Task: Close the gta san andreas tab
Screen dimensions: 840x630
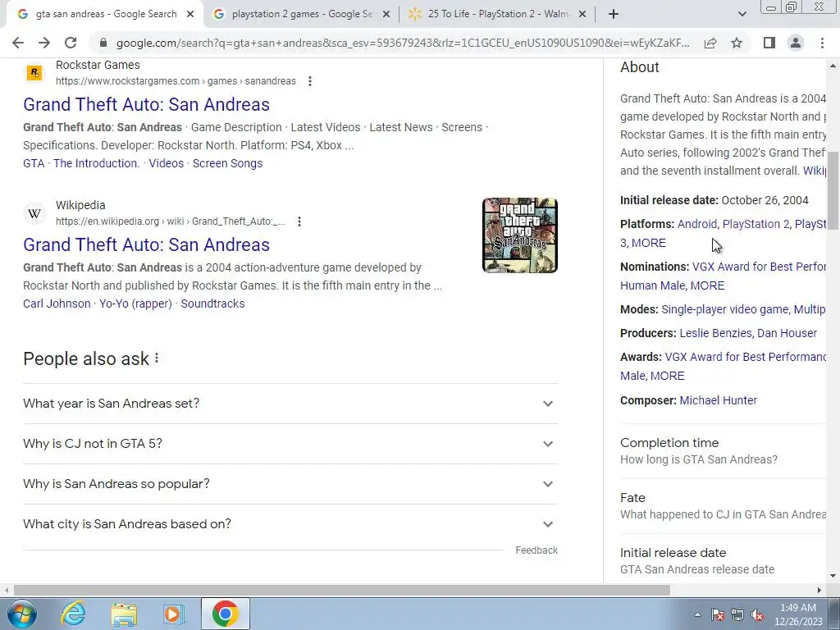Action: [x=190, y=15]
